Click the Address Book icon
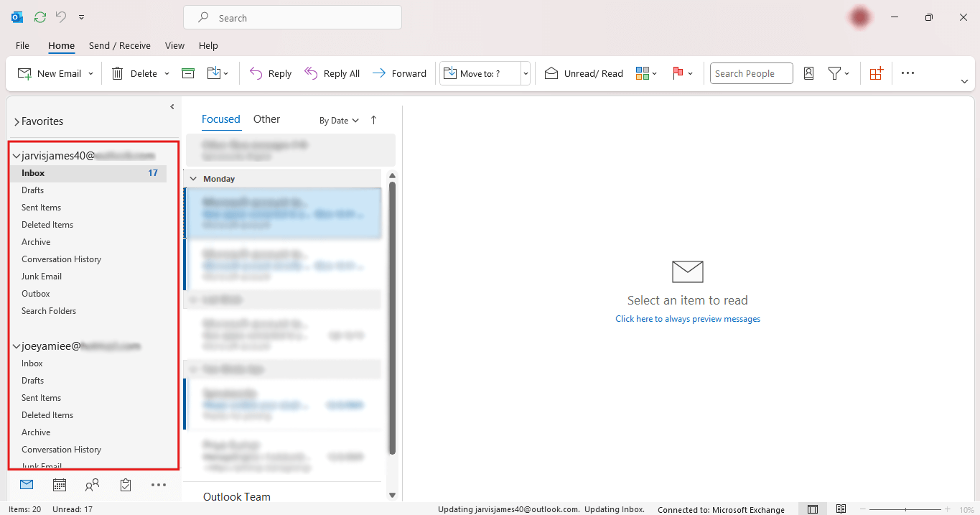Viewport: 980px width, 515px height. [x=808, y=73]
